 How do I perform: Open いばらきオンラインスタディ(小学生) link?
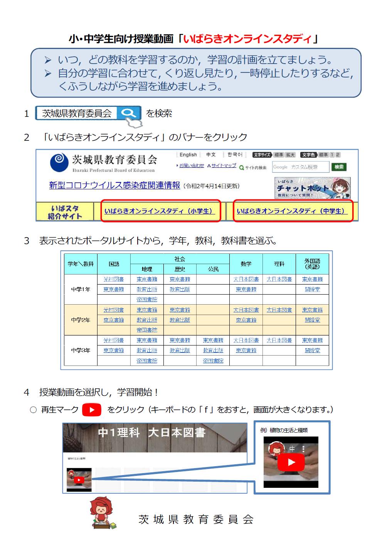160,211
